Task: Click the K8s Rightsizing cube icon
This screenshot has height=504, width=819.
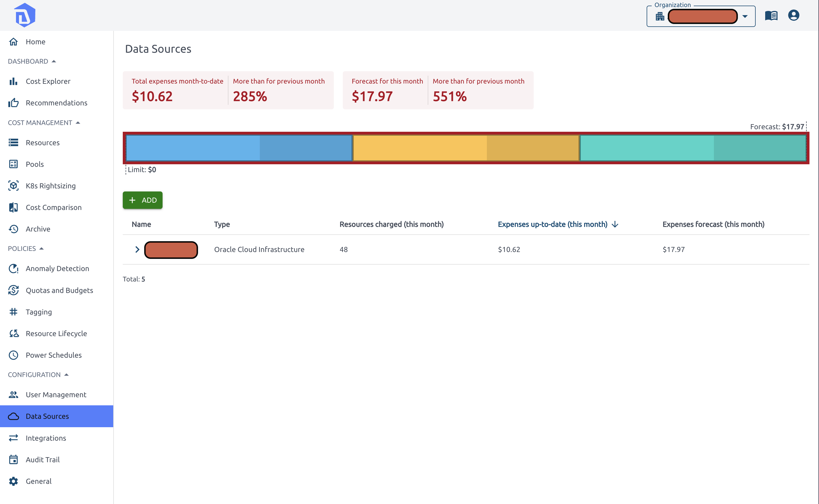Action: click(x=13, y=186)
